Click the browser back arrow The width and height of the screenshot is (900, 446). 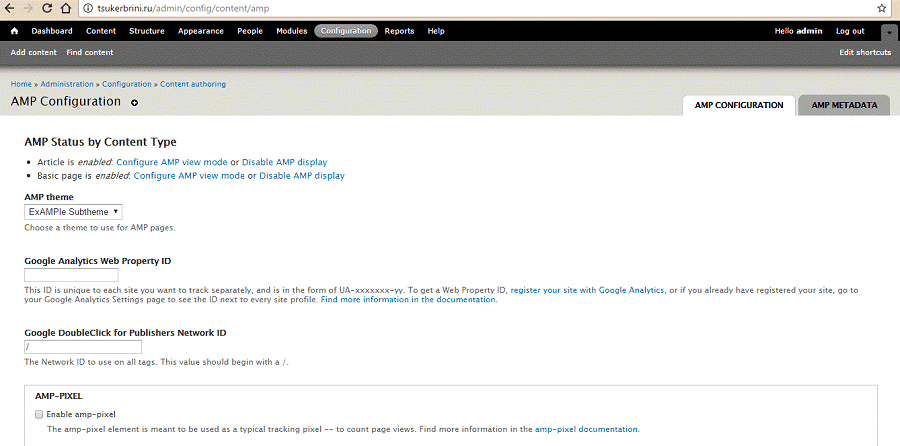(11, 8)
